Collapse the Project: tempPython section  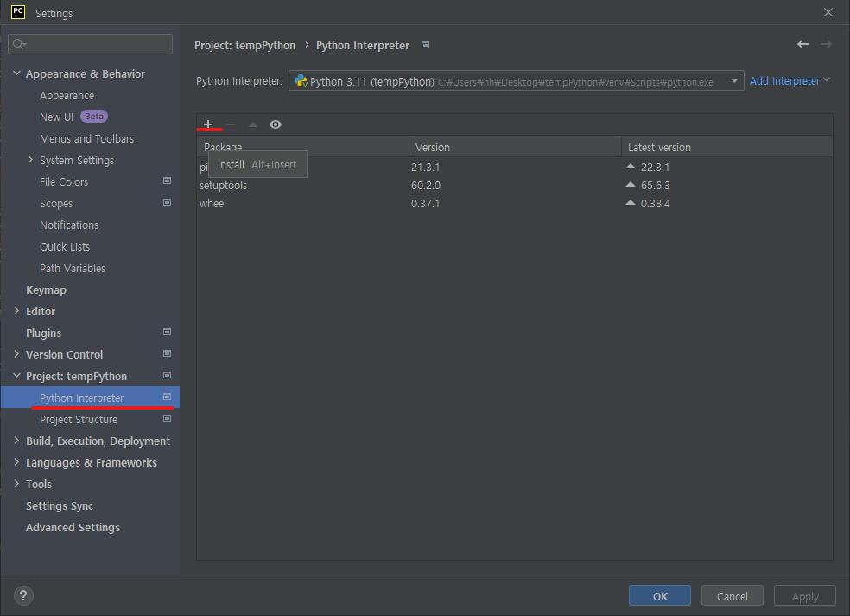tap(16, 376)
